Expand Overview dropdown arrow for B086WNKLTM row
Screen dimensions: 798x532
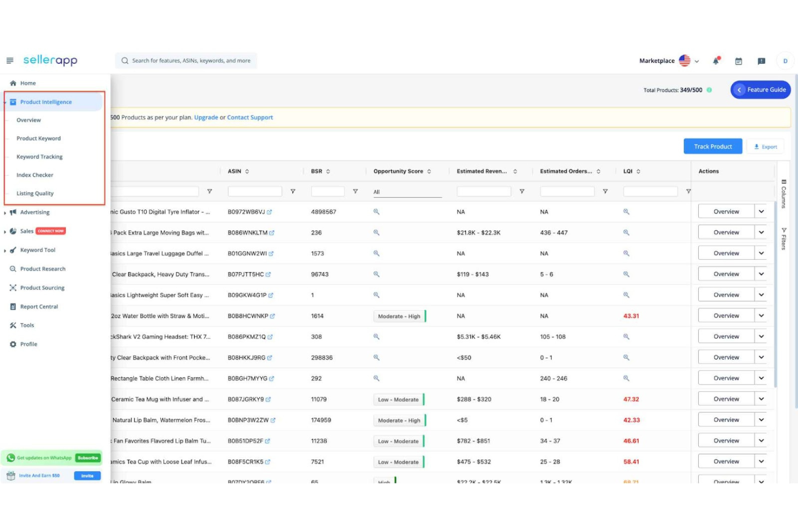click(761, 232)
